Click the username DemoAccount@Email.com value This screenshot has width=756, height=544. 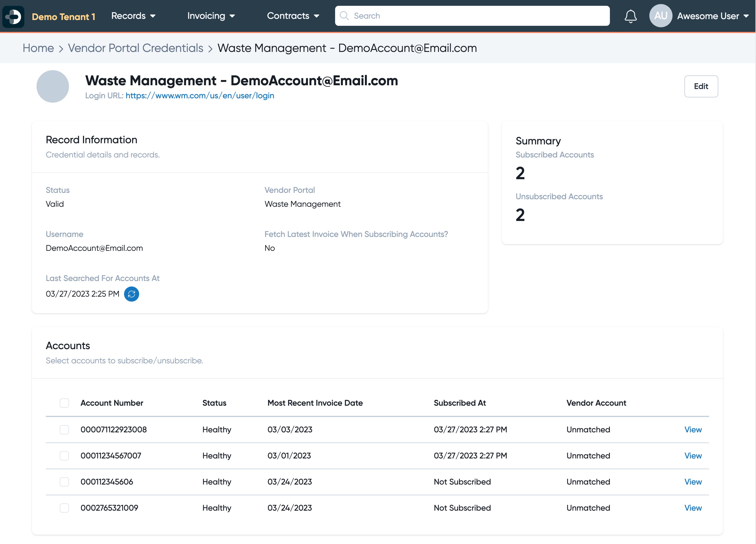94,248
